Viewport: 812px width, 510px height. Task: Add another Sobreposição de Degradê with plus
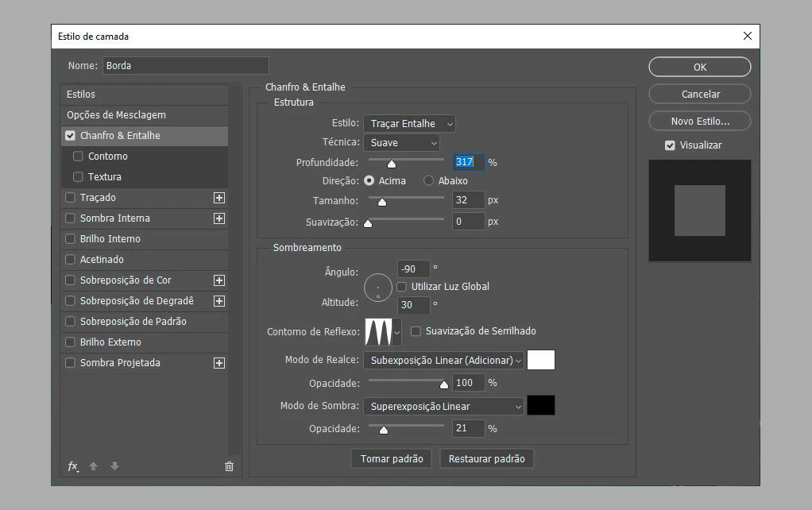pos(219,301)
